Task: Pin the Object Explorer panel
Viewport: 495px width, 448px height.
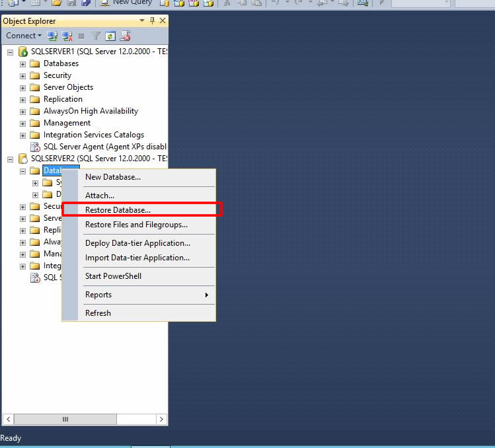Action: pyautogui.click(x=152, y=21)
